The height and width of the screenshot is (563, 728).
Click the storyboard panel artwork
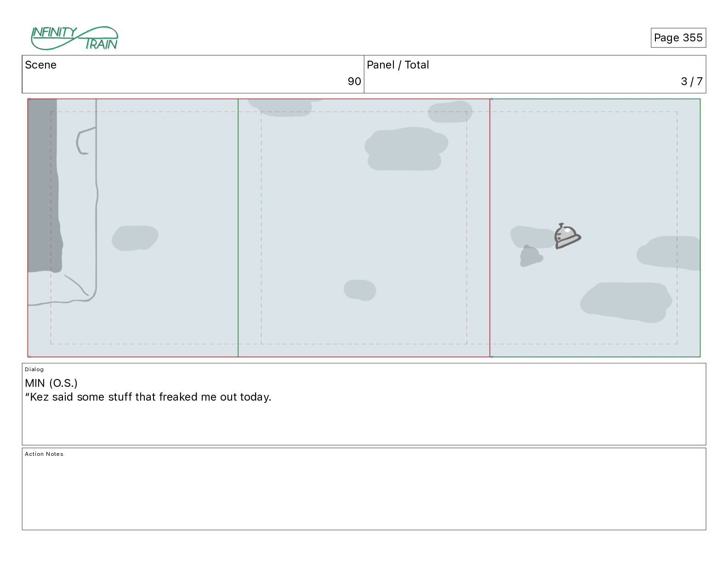pos(364,228)
